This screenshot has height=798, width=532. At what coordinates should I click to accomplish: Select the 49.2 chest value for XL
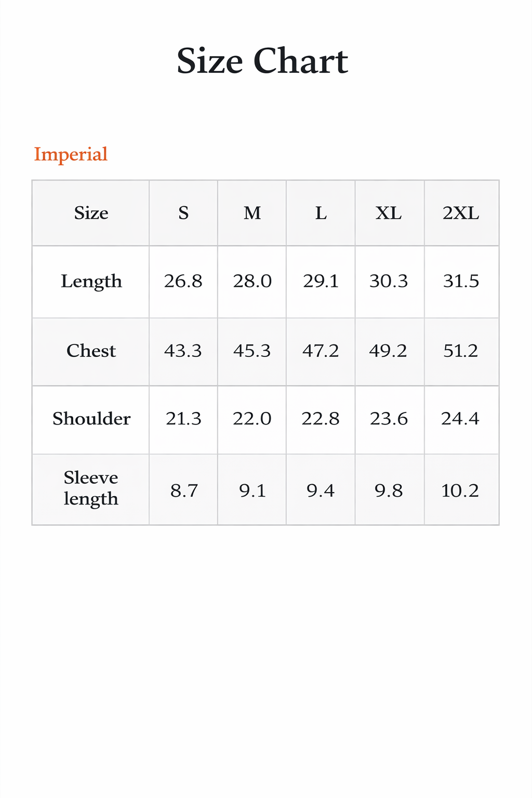pyautogui.click(x=388, y=351)
